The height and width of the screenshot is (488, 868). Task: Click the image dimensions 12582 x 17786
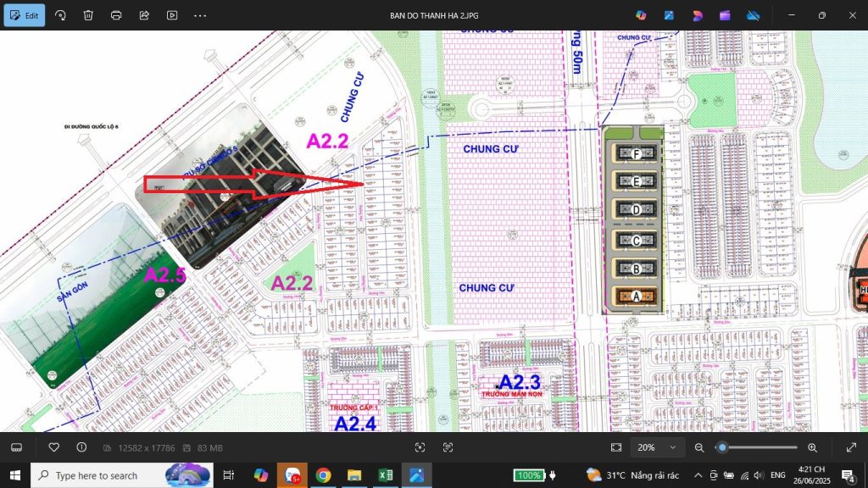coord(146,447)
